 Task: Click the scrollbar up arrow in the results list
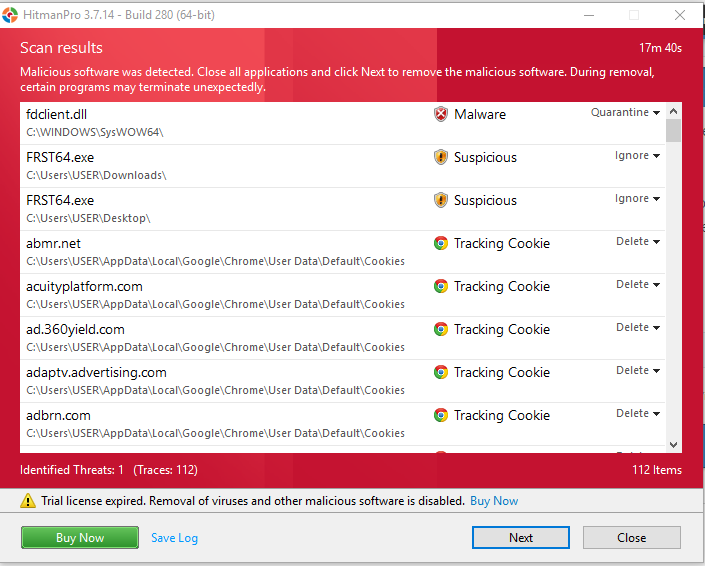point(673,111)
